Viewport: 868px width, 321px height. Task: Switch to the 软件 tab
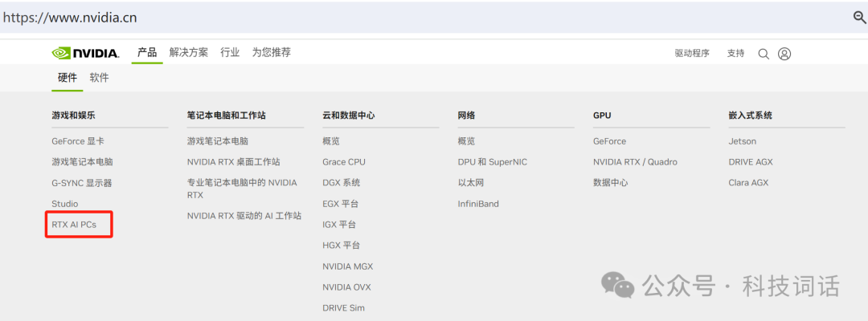[x=99, y=78]
